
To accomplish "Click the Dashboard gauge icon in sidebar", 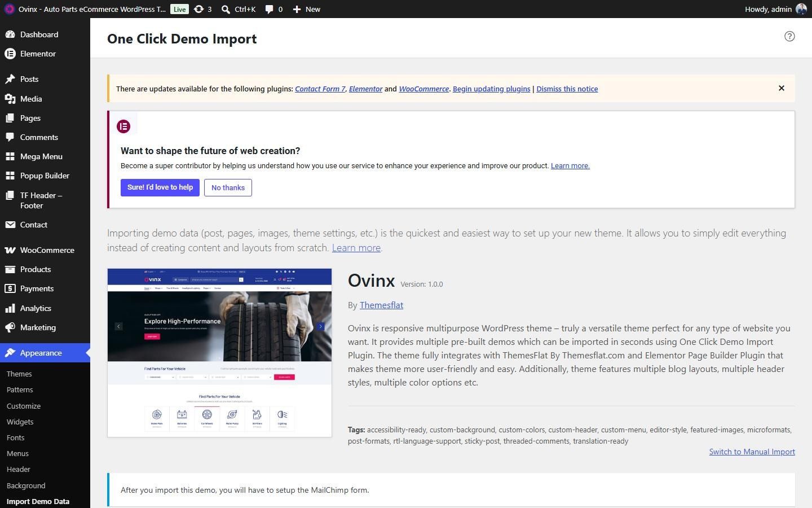I will 10,34.
